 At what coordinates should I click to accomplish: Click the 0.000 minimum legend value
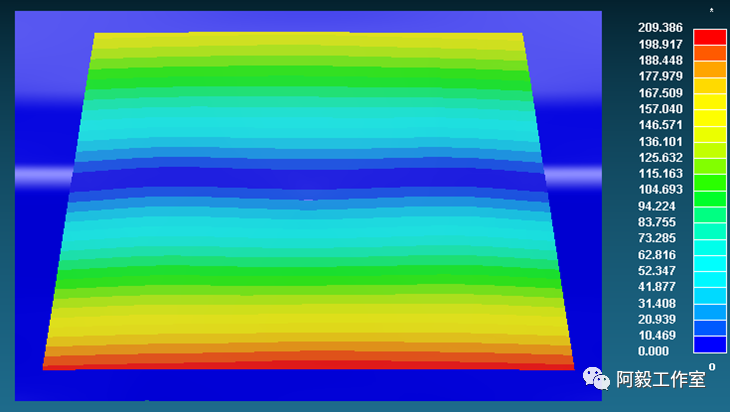click(653, 351)
